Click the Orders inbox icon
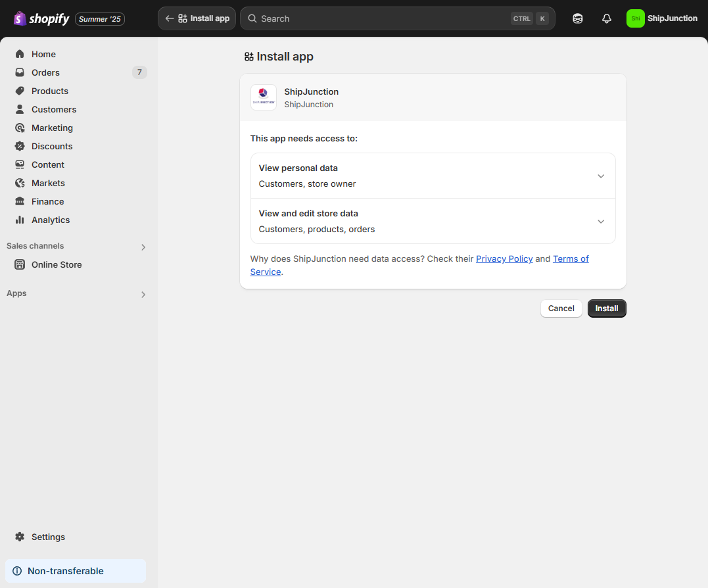The height and width of the screenshot is (588, 708). pos(20,73)
